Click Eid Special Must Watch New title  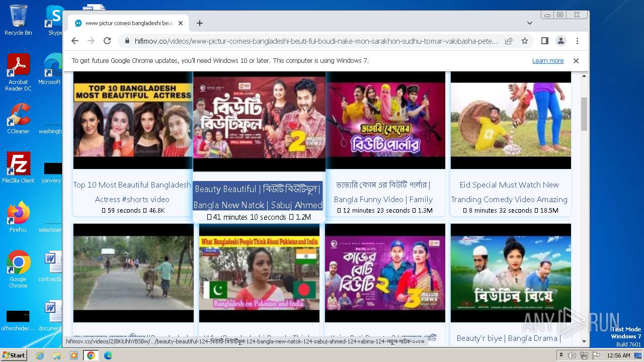[x=509, y=192]
